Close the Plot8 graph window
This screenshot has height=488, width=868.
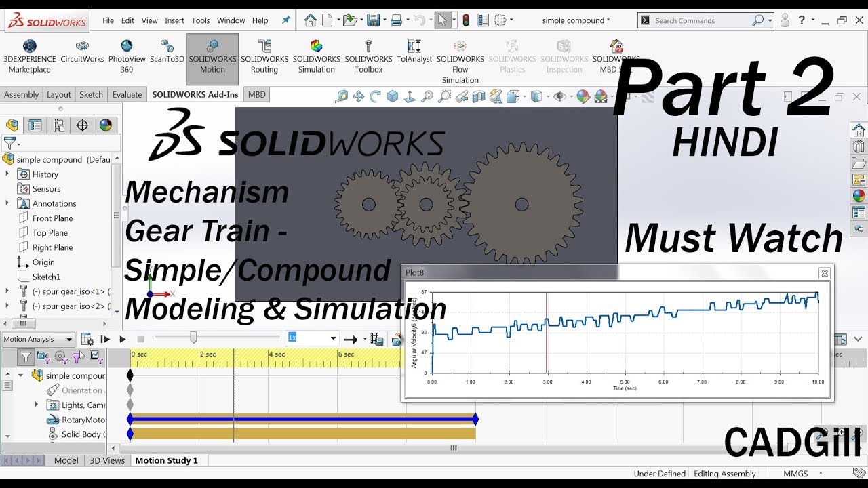[x=825, y=273]
